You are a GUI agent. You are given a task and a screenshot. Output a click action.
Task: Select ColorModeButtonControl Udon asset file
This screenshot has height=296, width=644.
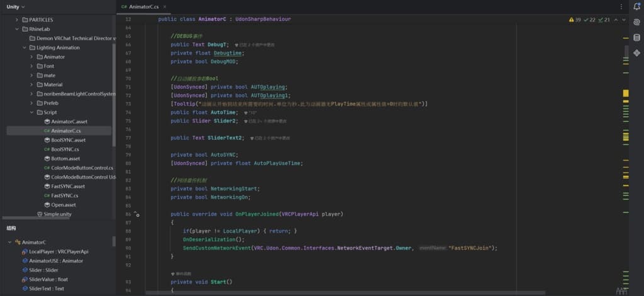pyautogui.click(x=83, y=177)
